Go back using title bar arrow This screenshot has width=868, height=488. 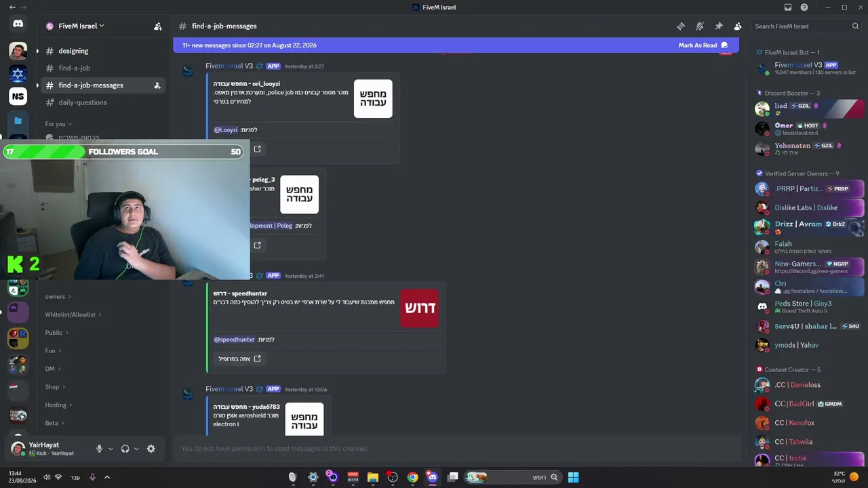click(12, 7)
